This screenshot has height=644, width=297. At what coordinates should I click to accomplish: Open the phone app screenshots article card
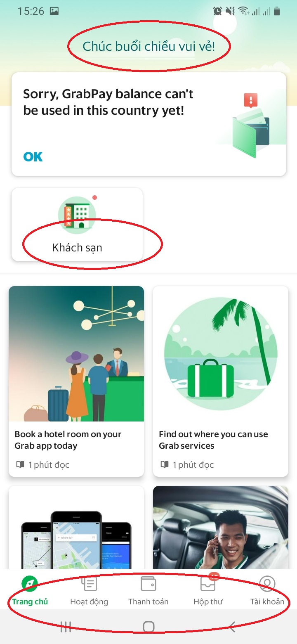pyautogui.click(x=76, y=528)
